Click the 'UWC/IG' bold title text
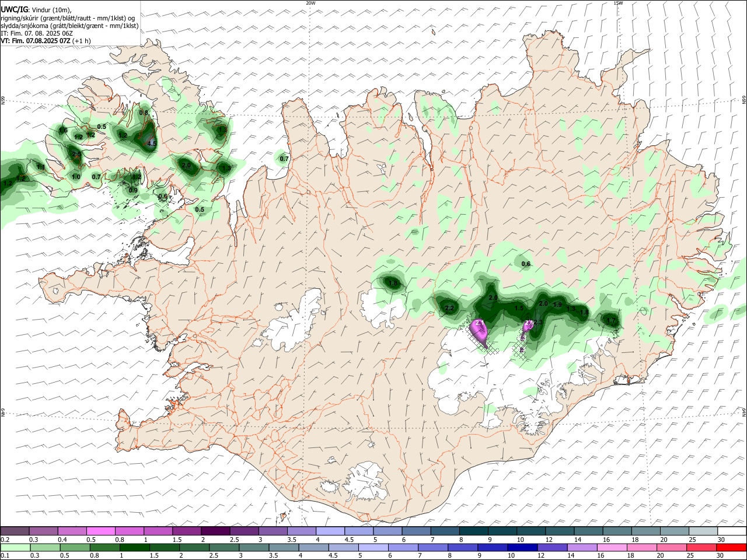Viewport: 747px width, 560px height. click(14, 10)
